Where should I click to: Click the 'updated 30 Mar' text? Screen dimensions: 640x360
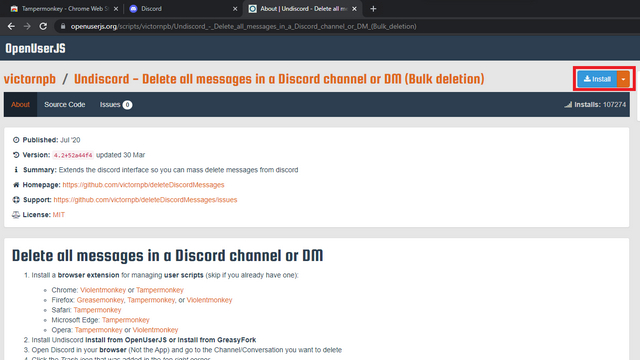coord(120,155)
